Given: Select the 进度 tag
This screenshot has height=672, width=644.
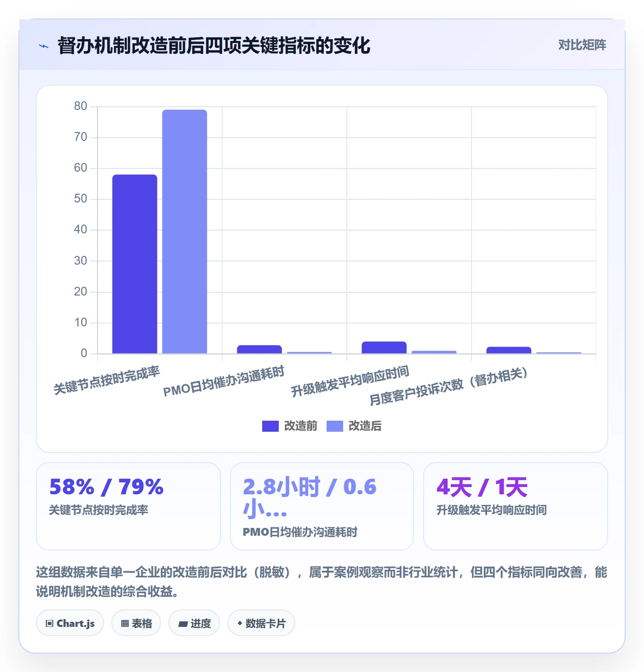Looking at the screenshot, I should [194, 623].
